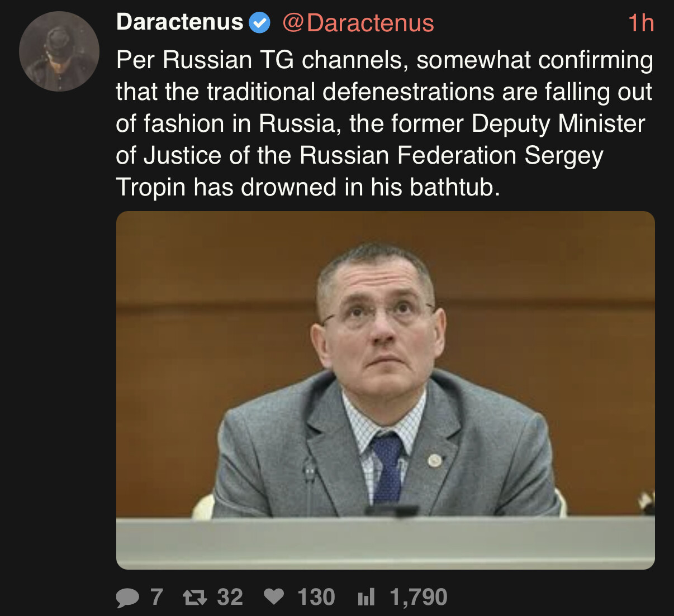
Task: Click the reply count 7
Action: [156, 597]
